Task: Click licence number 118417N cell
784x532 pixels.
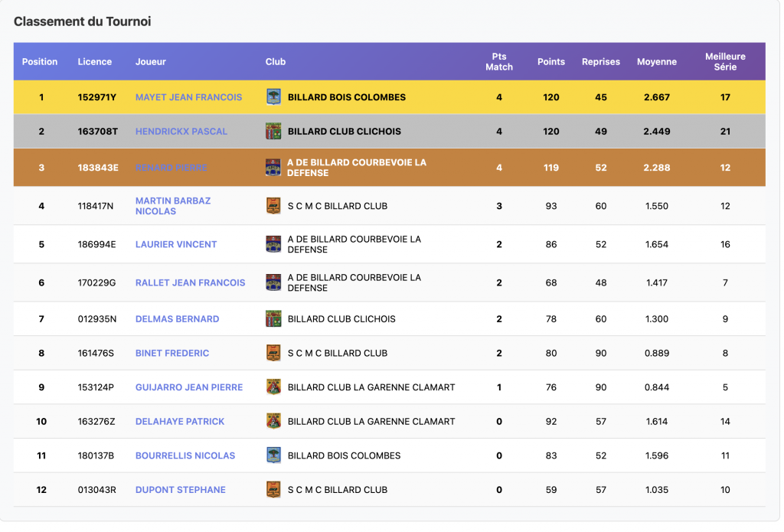Action: pyautogui.click(x=96, y=206)
